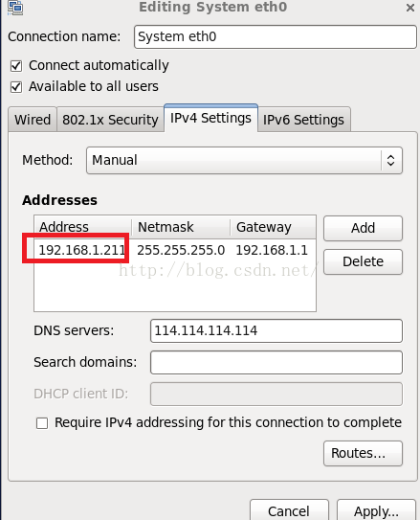Toggle Connect automatically checkbox
Image resolution: width=420 pixels, height=520 pixels.
[16, 66]
